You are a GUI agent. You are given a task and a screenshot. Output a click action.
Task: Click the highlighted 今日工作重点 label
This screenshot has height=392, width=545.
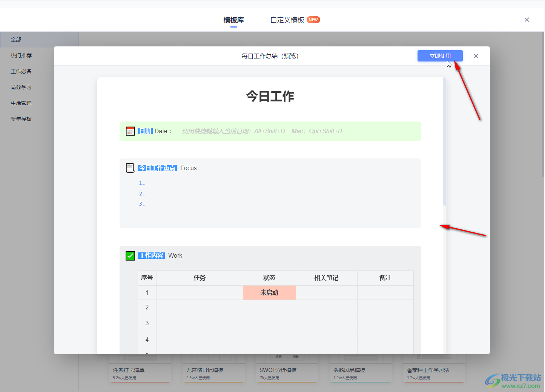157,168
